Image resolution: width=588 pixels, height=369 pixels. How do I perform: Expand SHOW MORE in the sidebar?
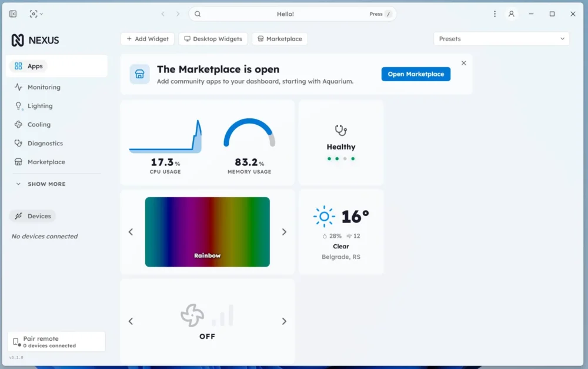(x=42, y=184)
